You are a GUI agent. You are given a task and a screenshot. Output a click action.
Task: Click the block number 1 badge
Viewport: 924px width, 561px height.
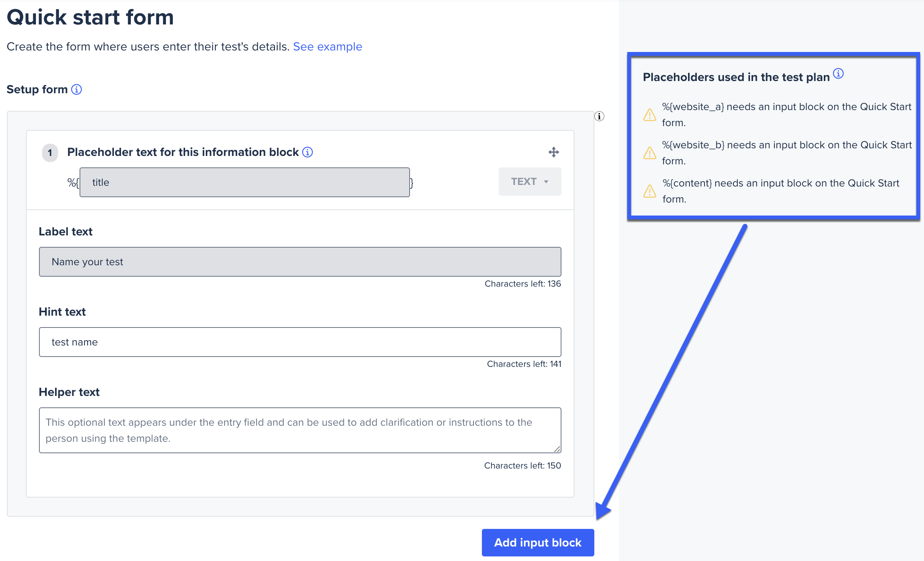point(50,152)
